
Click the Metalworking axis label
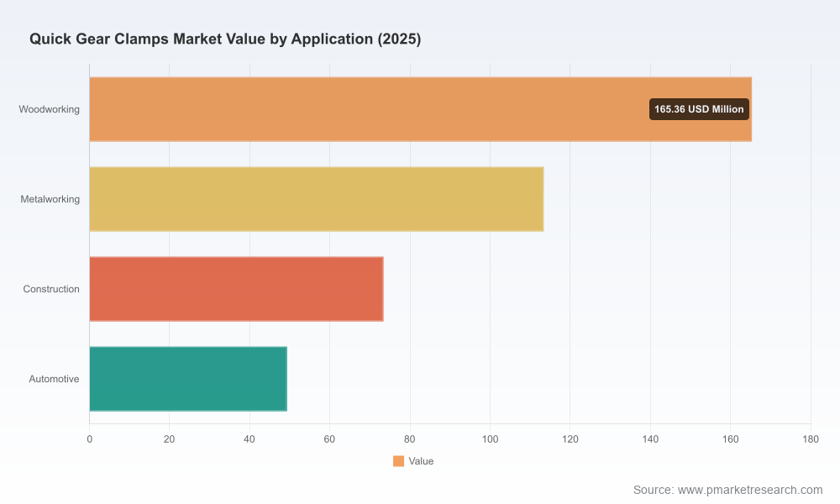click(x=50, y=199)
